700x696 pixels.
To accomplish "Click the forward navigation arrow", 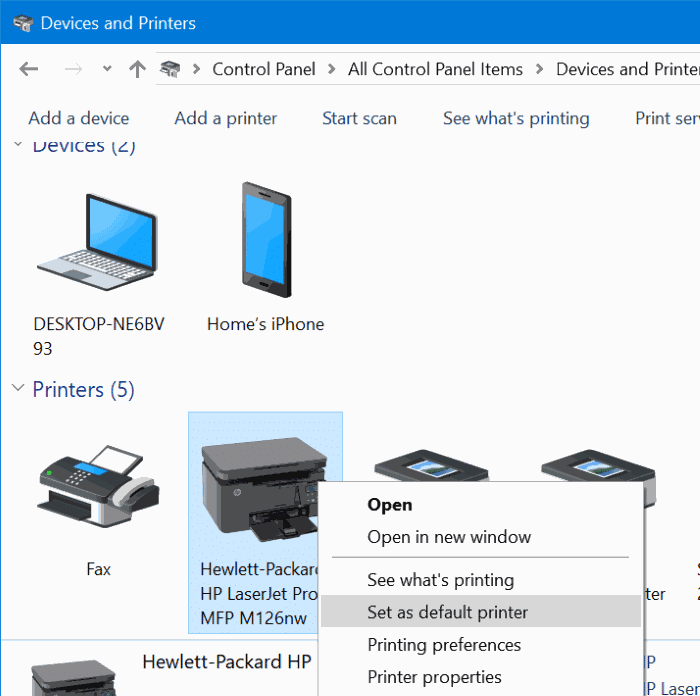I will point(73,69).
